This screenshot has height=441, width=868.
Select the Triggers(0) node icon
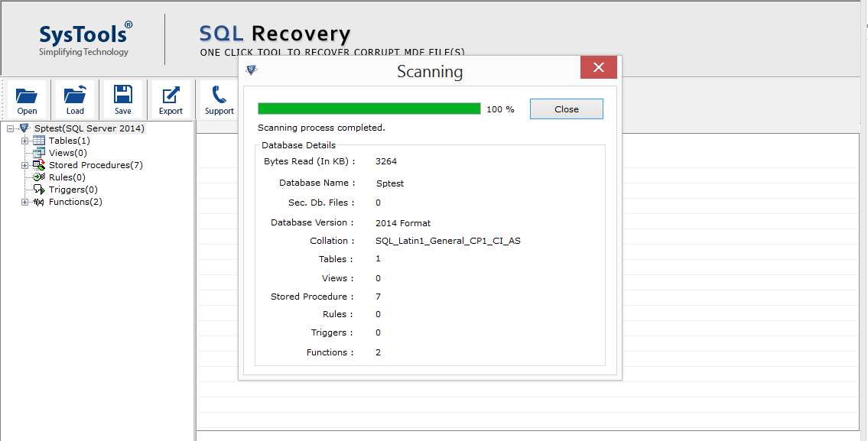[x=39, y=190]
